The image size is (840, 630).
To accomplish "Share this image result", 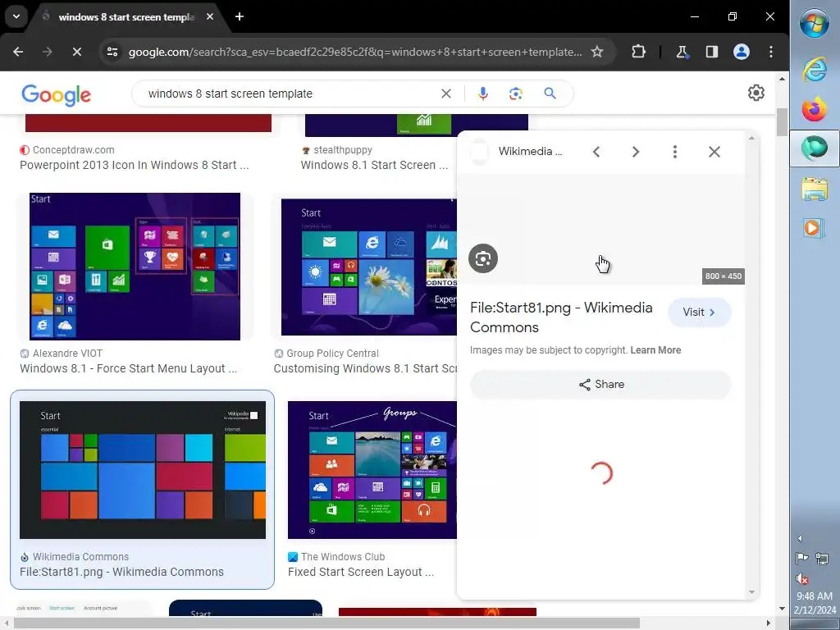I will tap(600, 385).
